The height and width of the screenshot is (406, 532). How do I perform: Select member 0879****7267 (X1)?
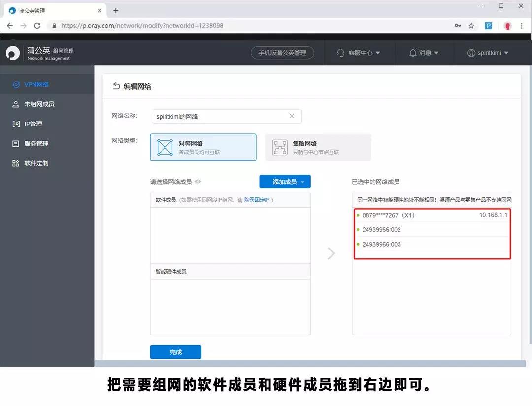(432, 215)
